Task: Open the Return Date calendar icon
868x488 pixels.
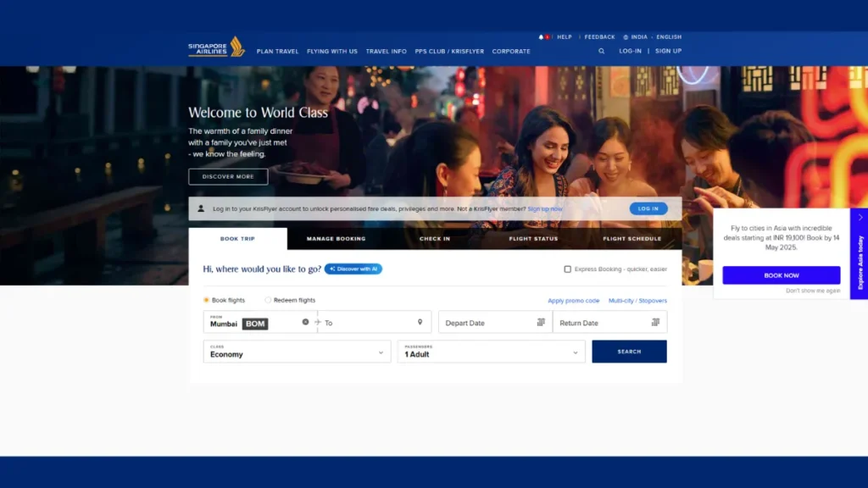Action: (655, 322)
